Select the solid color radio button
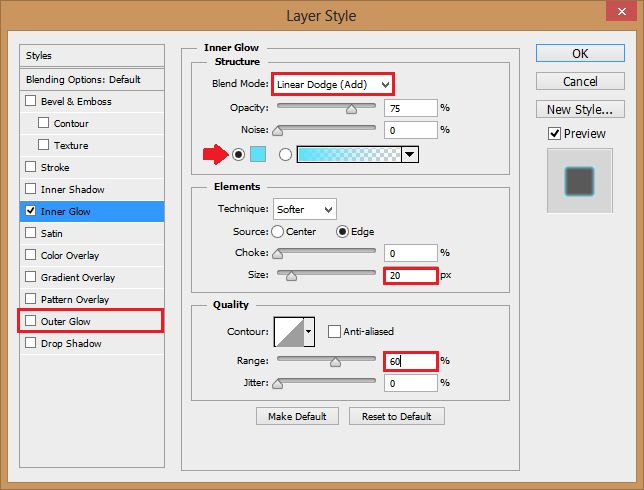The width and height of the screenshot is (644, 490). point(238,155)
